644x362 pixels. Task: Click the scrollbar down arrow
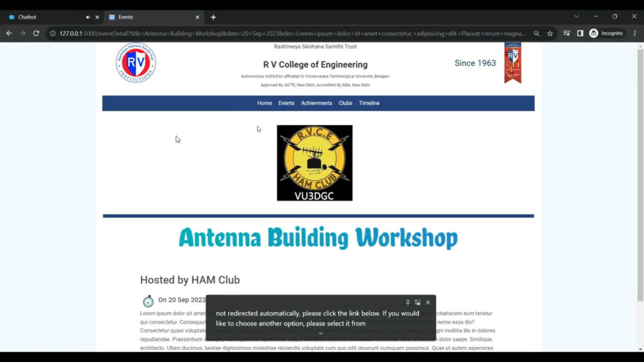(x=641, y=349)
